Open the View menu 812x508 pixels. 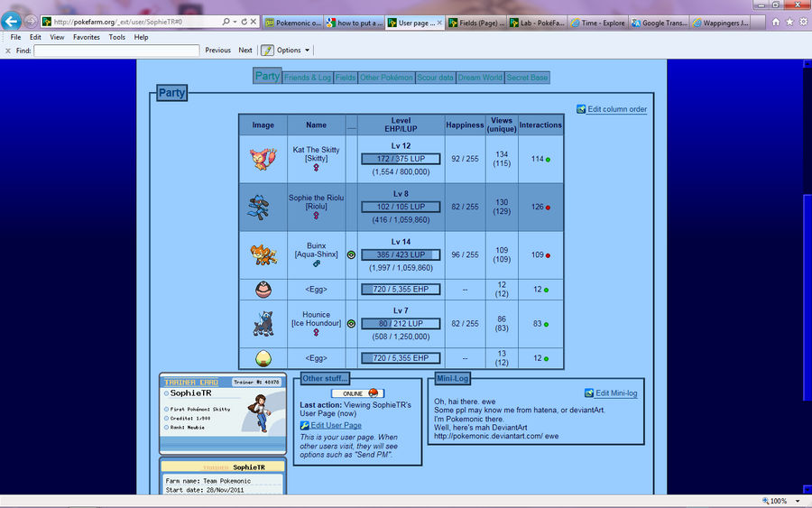[x=57, y=37]
